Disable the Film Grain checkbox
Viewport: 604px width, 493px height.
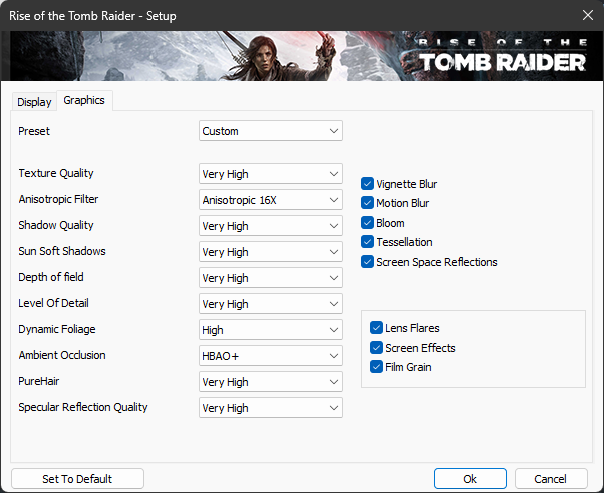(376, 367)
